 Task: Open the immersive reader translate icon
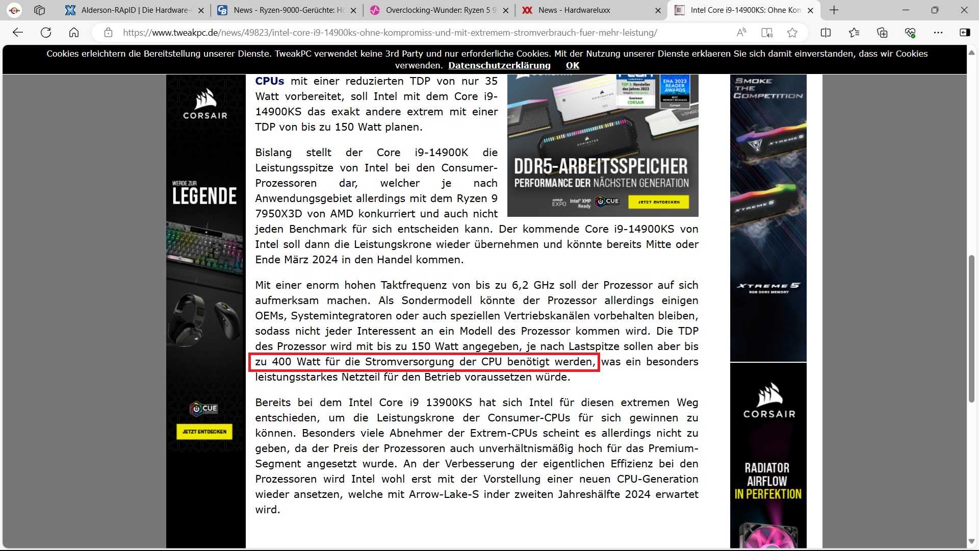click(x=766, y=33)
